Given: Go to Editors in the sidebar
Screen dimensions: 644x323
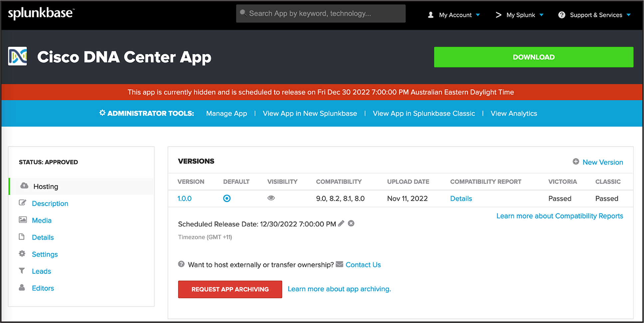Looking at the screenshot, I should tap(43, 288).
